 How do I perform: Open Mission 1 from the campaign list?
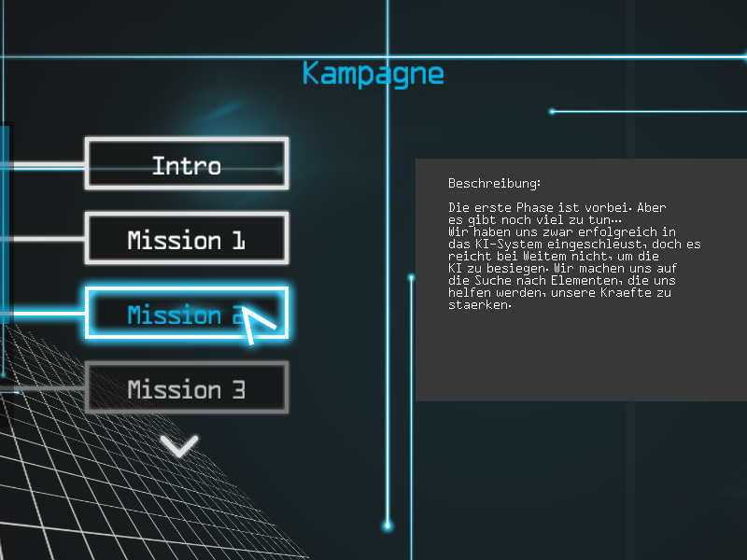pos(187,239)
